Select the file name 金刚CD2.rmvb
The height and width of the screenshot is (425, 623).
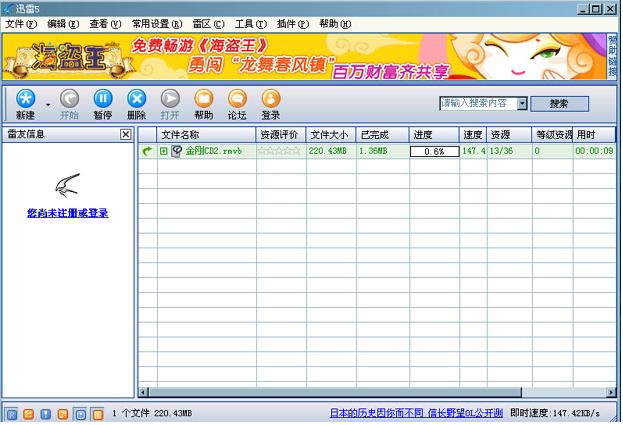point(214,151)
